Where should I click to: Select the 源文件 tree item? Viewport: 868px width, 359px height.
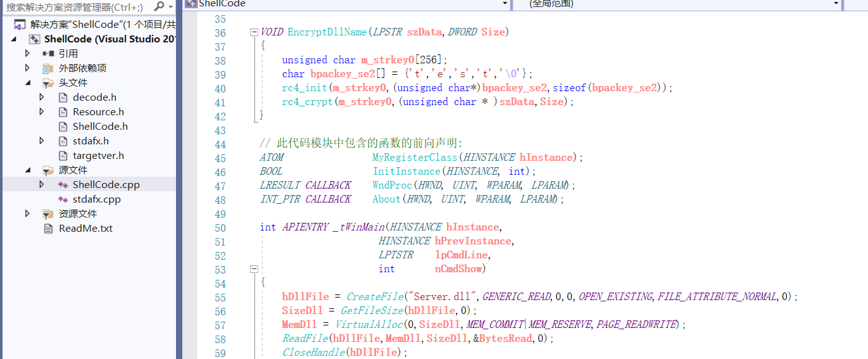(x=73, y=170)
